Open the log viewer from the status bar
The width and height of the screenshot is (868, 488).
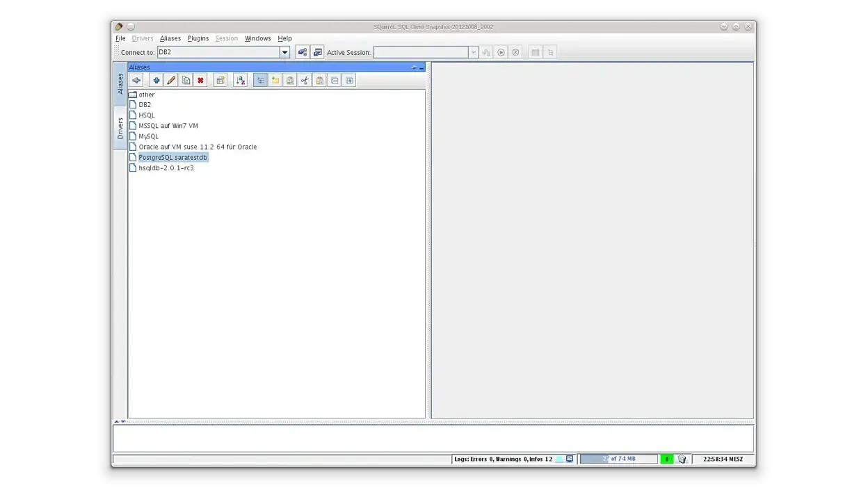(x=570, y=459)
